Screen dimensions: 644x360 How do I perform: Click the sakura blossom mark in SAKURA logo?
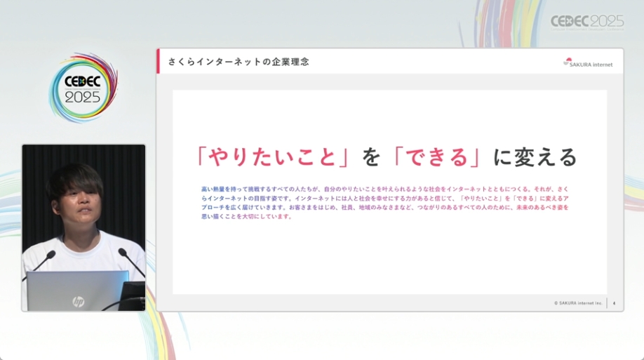tap(567, 62)
